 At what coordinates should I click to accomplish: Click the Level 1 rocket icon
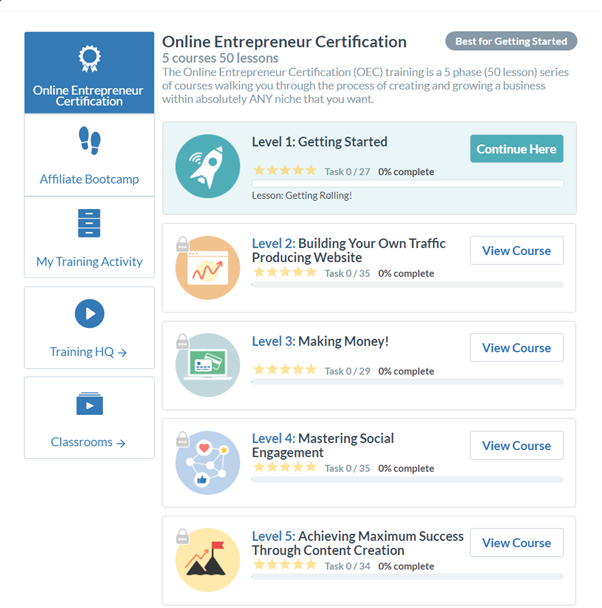click(207, 166)
